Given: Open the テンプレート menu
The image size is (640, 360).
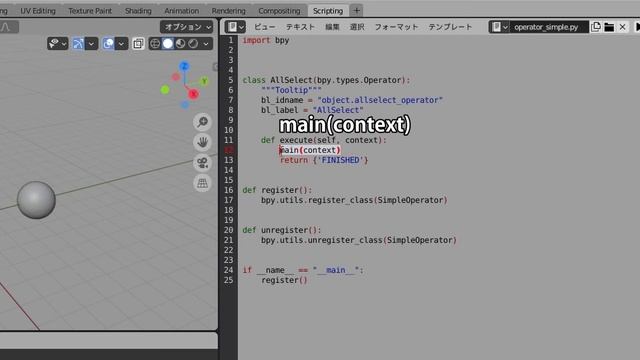Looking at the screenshot, I should pos(450,27).
